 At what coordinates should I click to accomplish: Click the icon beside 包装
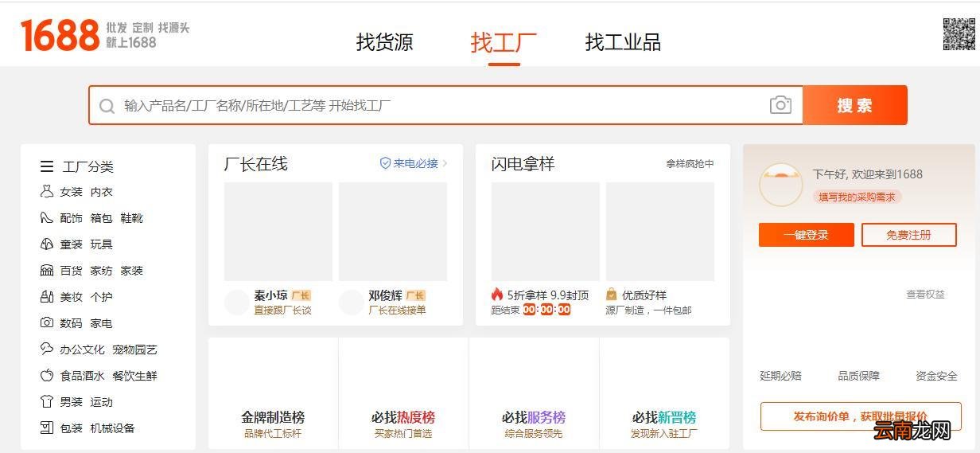pos(47,428)
